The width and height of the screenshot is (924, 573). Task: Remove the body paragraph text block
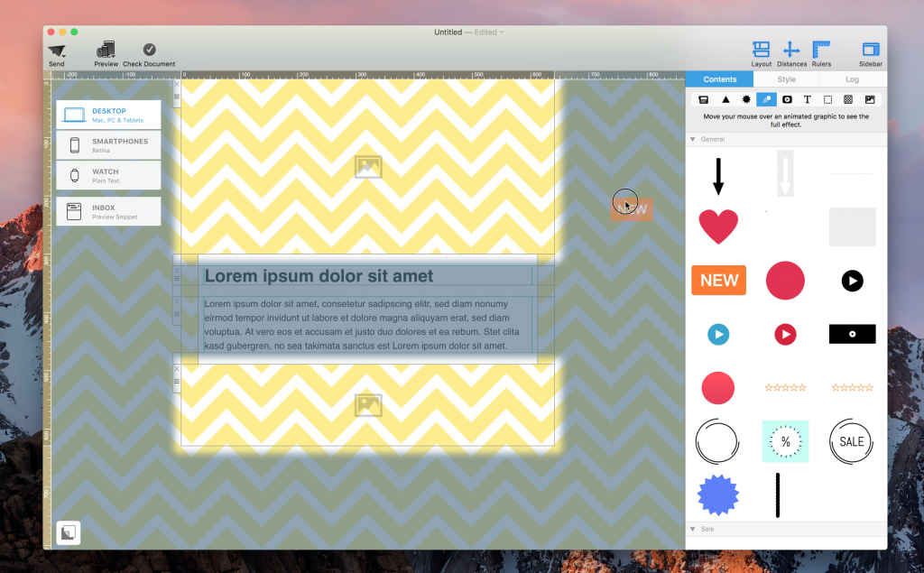point(177,301)
